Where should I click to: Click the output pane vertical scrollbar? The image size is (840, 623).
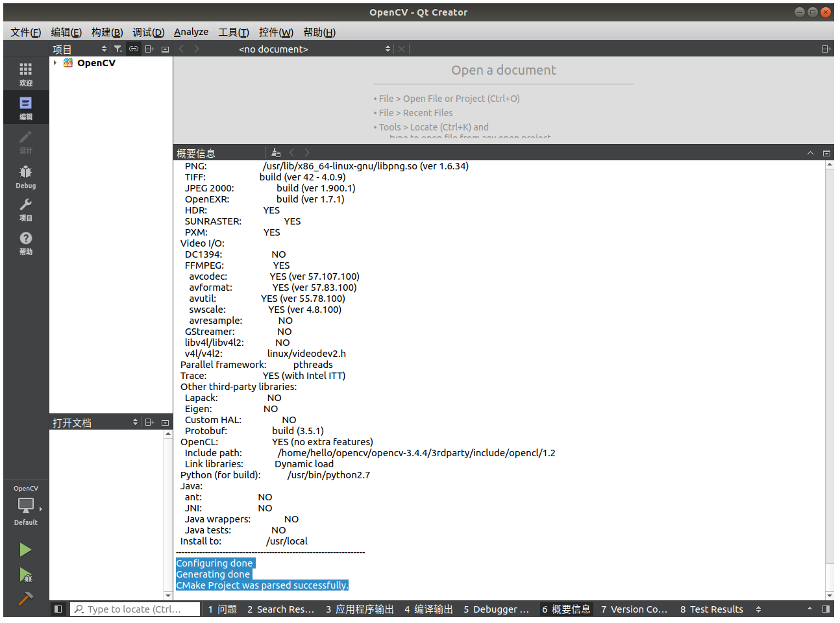pos(829,367)
